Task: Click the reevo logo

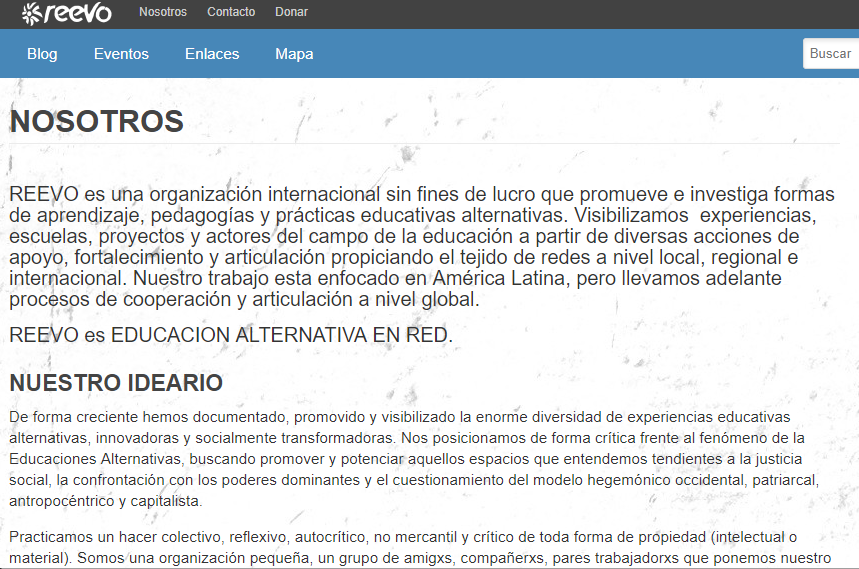Action: coord(66,13)
